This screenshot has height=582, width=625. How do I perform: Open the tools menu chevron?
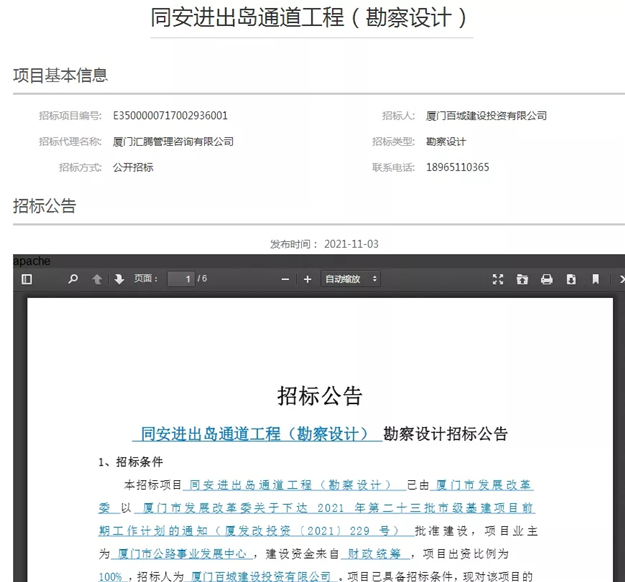[621, 279]
